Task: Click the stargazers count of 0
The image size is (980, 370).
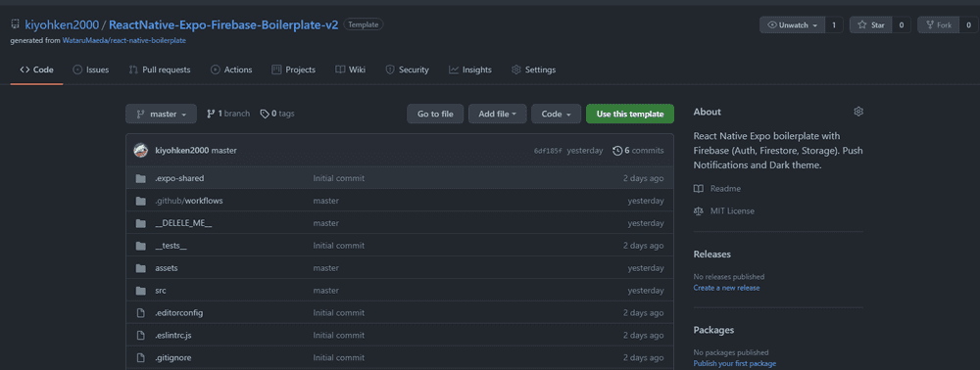Action: tap(902, 24)
